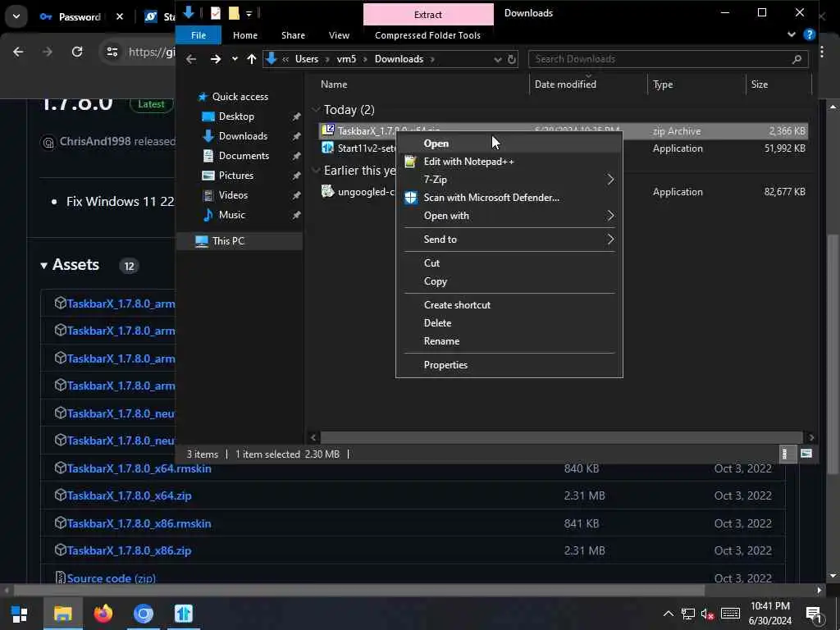This screenshot has width=840, height=630.
Task: Open the File ribbon tab
Action: click(199, 35)
